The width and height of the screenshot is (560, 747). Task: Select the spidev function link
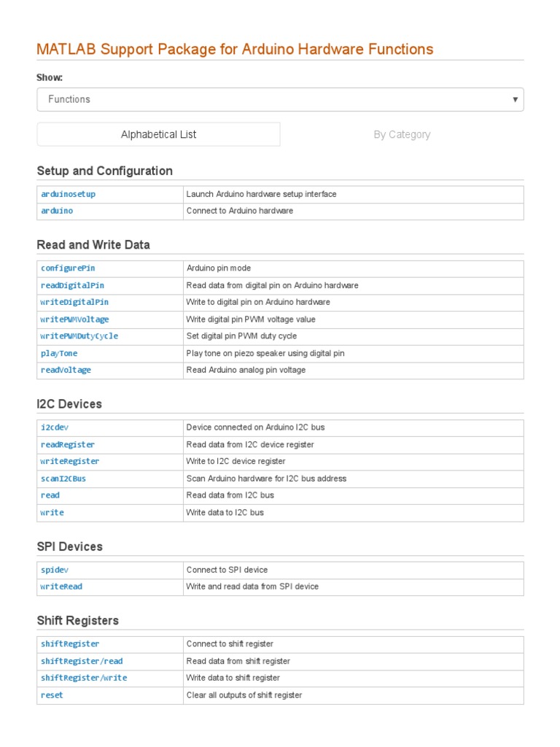[55, 570]
